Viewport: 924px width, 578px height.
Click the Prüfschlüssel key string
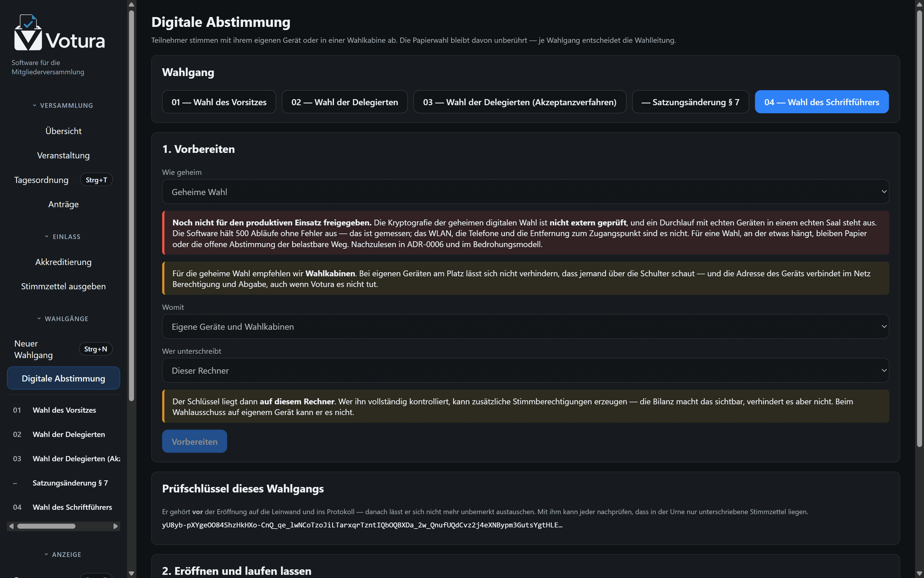(x=362, y=525)
